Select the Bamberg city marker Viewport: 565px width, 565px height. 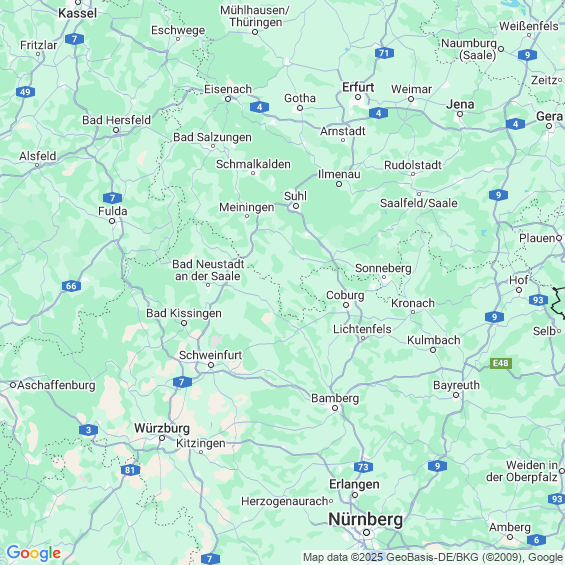[335, 408]
